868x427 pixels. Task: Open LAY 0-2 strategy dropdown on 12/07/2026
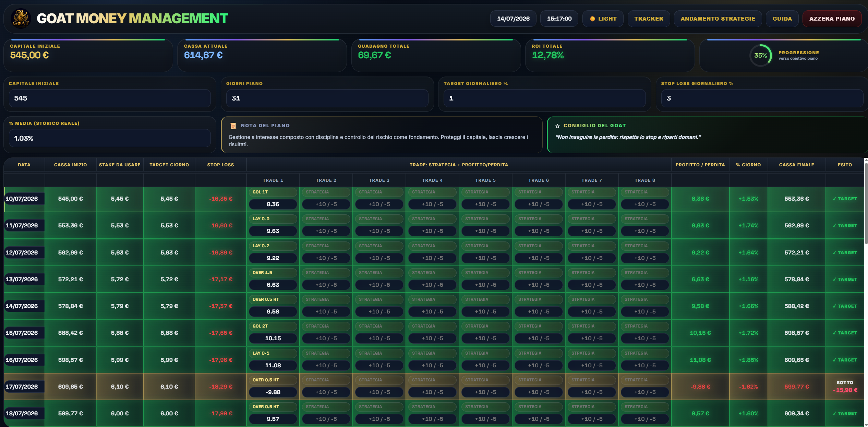(x=273, y=246)
